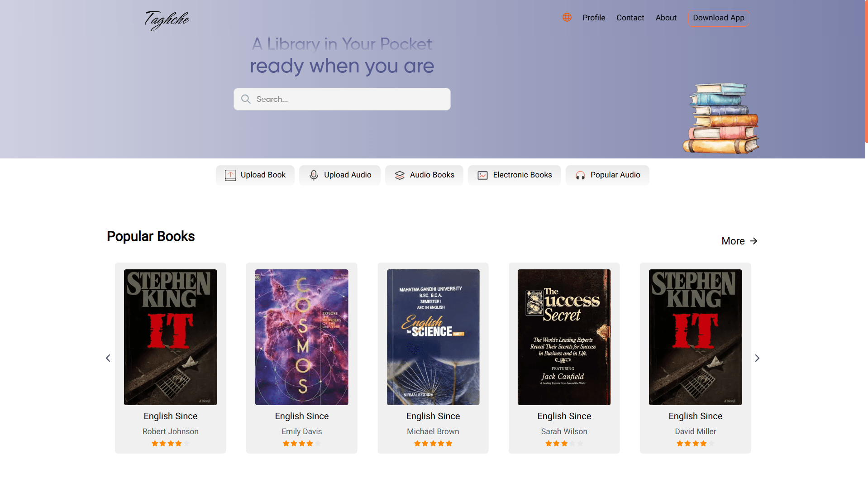868x488 pixels.
Task: Click the Download App button
Action: (718, 18)
